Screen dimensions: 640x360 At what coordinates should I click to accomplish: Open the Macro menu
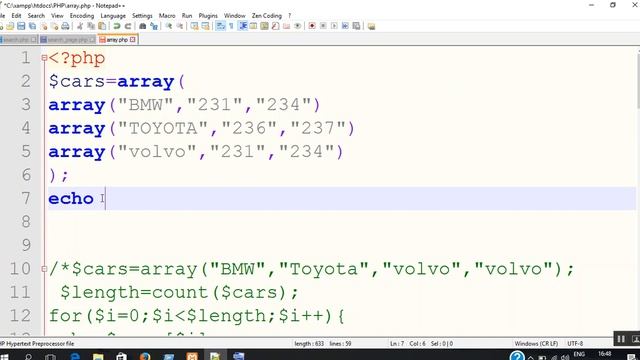(167, 16)
